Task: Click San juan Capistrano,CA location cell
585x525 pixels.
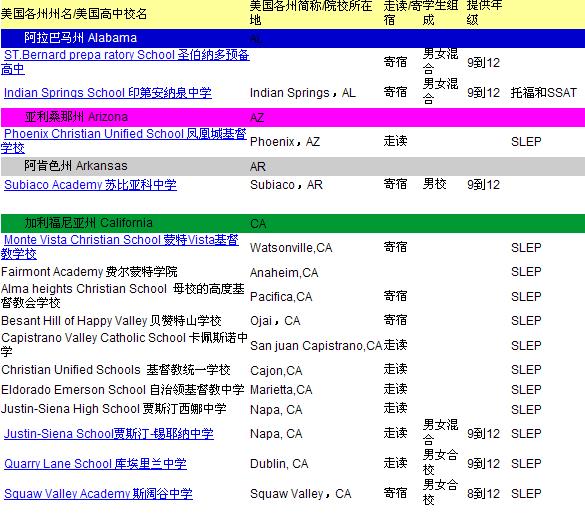Action: tap(316, 346)
